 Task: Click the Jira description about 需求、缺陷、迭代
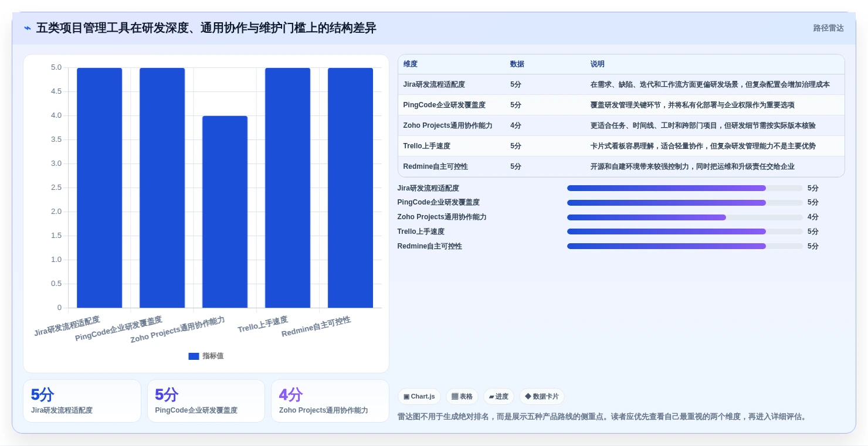[x=710, y=84]
